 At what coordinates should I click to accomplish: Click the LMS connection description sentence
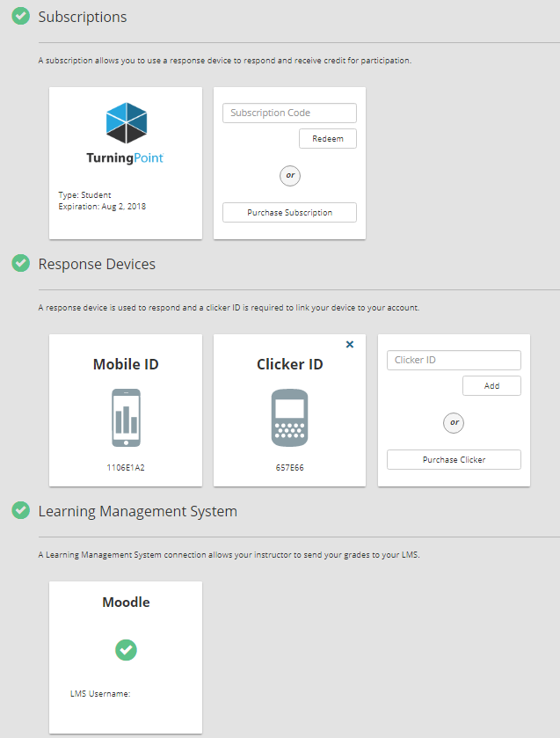pyautogui.click(x=229, y=554)
